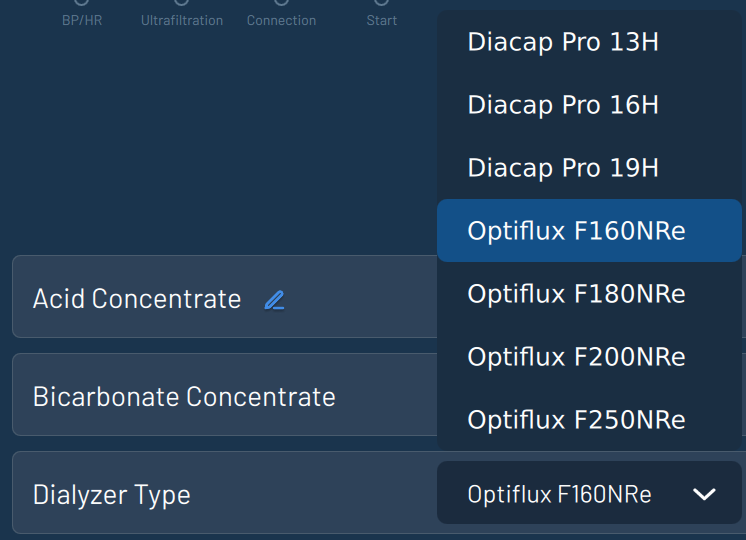The image size is (746, 540).
Task: Collapse the Dialyzer Type dropdown chevron
Action: click(704, 494)
